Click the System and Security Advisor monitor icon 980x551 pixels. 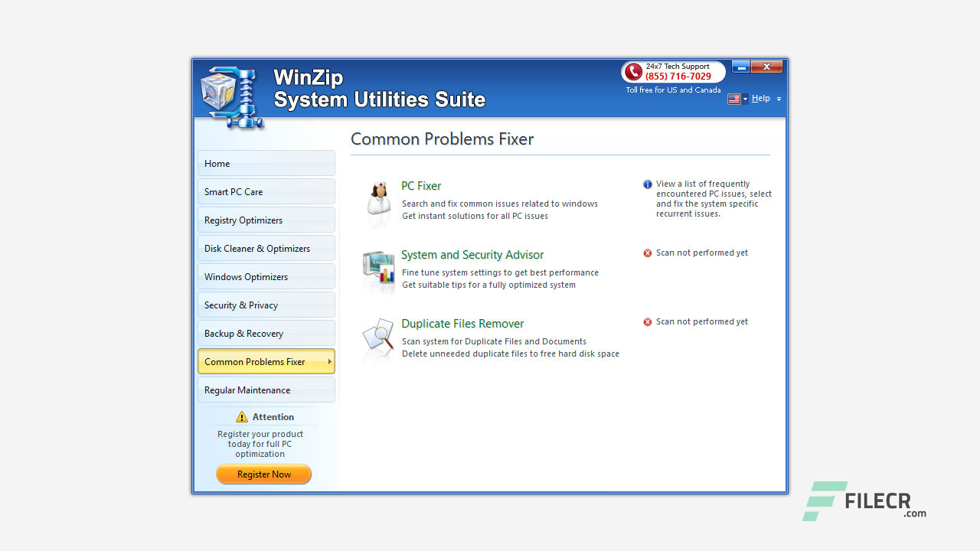[x=378, y=269]
